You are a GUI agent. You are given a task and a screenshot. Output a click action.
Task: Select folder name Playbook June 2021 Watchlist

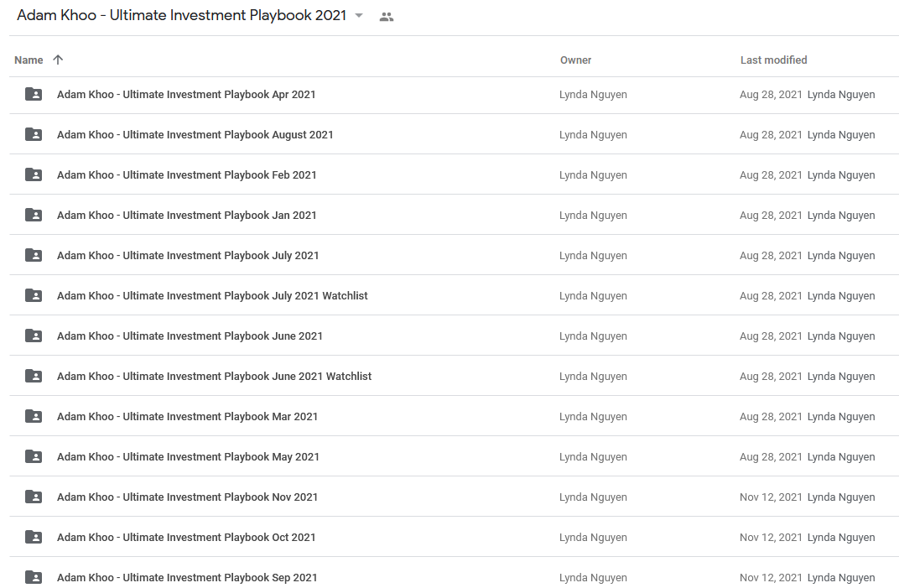(x=215, y=377)
